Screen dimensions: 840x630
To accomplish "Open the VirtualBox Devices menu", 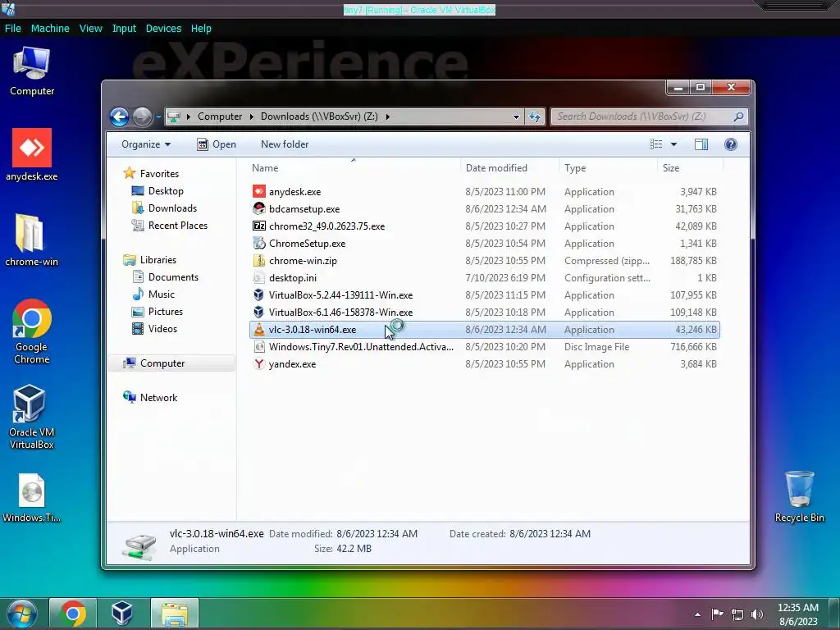I will [x=163, y=29].
